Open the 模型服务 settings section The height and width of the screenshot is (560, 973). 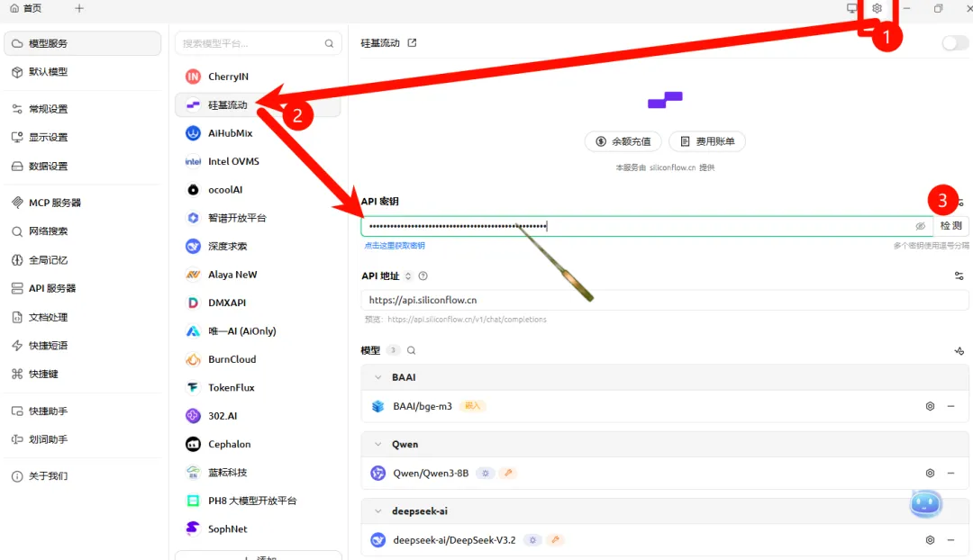(x=83, y=43)
